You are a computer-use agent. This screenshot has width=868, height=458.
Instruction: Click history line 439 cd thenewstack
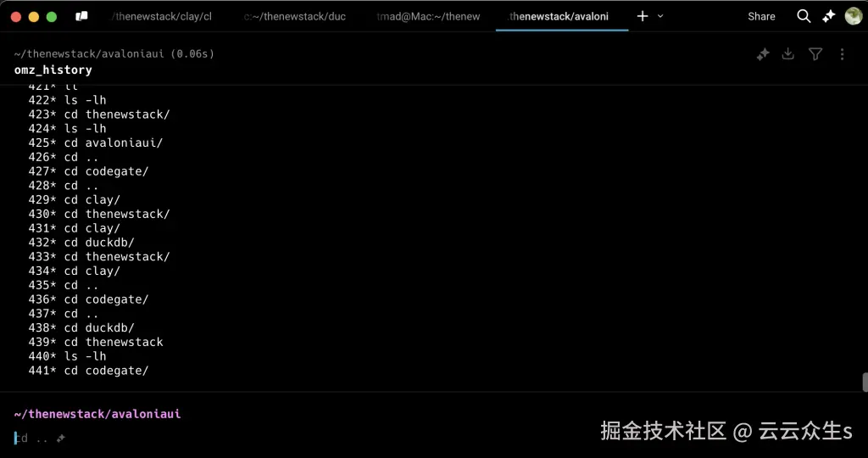point(96,342)
